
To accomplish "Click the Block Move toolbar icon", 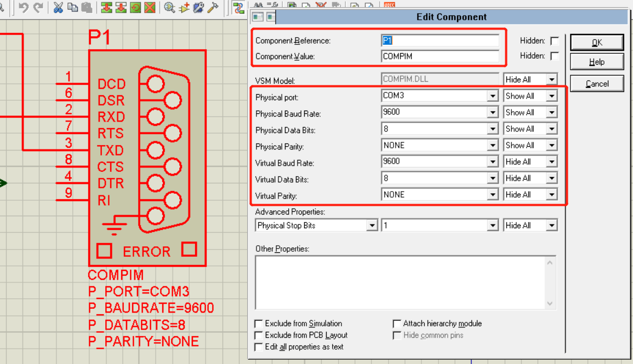I will point(121,8).
